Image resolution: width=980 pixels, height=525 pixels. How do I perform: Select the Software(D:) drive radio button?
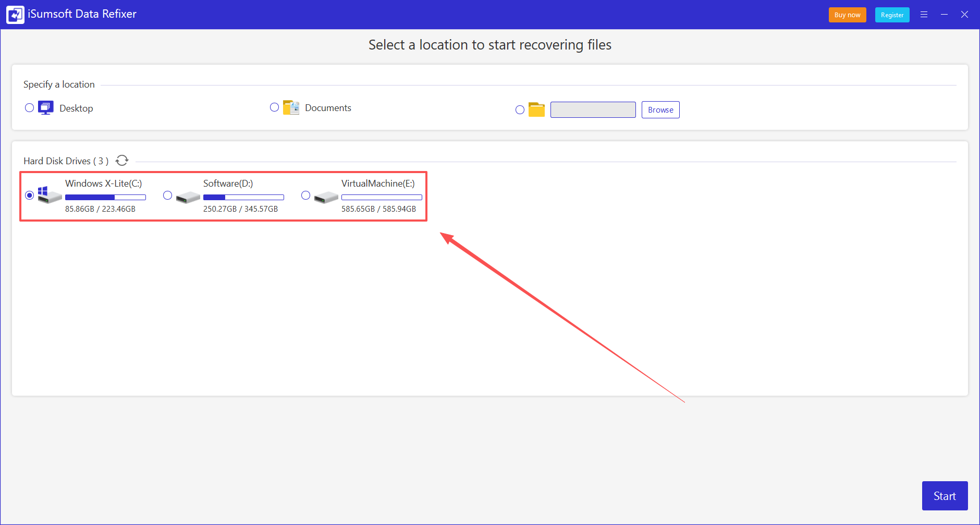click(167, 195)
